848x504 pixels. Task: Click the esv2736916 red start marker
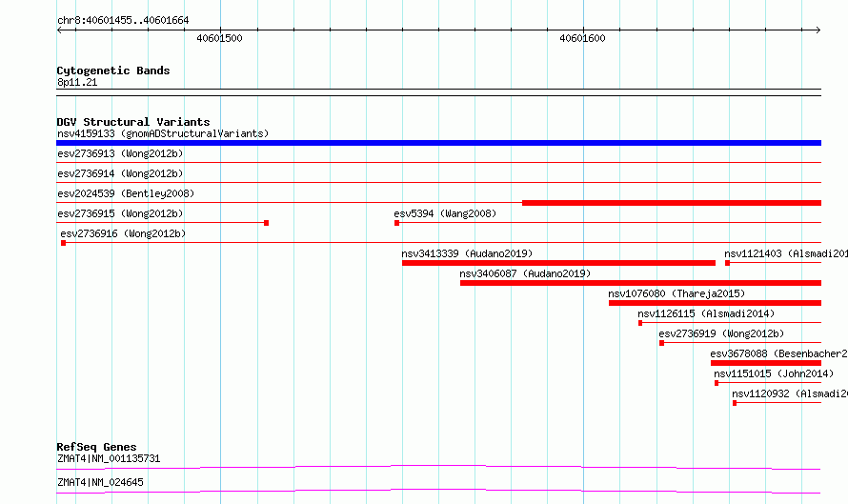tap(63, 243)
